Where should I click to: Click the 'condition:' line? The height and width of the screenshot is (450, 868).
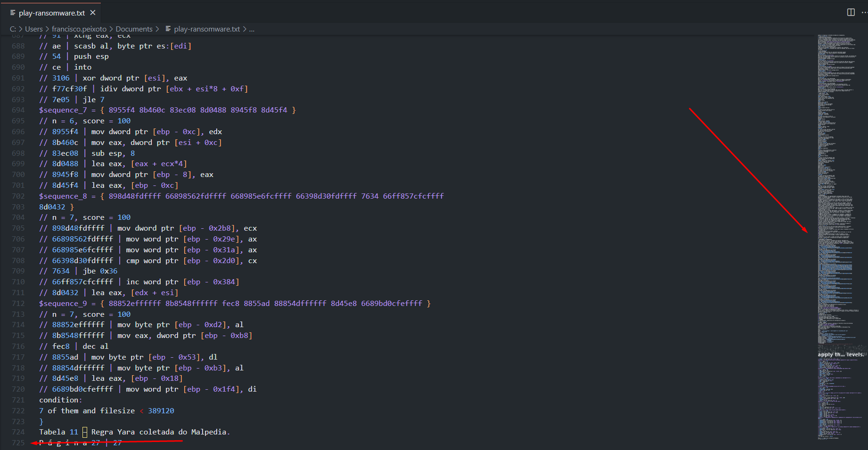tap(60, 400)
